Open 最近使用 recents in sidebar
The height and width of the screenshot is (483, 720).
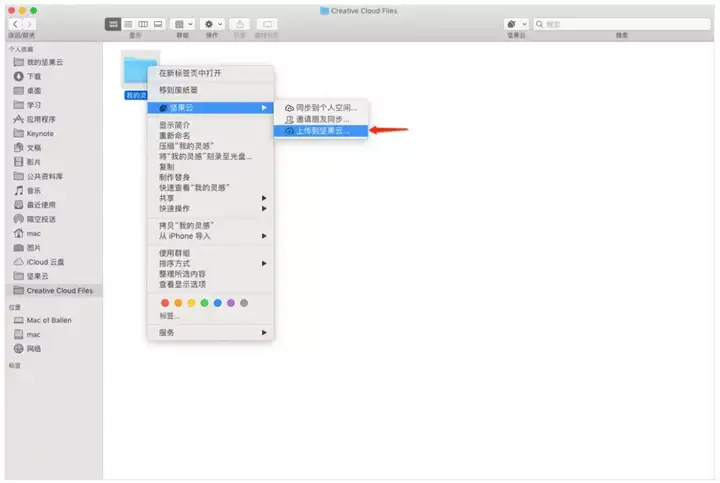click(35, 204)
